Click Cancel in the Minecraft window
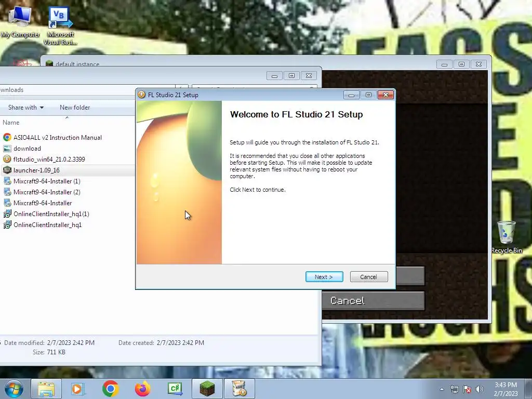This screenshot has height=399, width=532. point(373,301)
